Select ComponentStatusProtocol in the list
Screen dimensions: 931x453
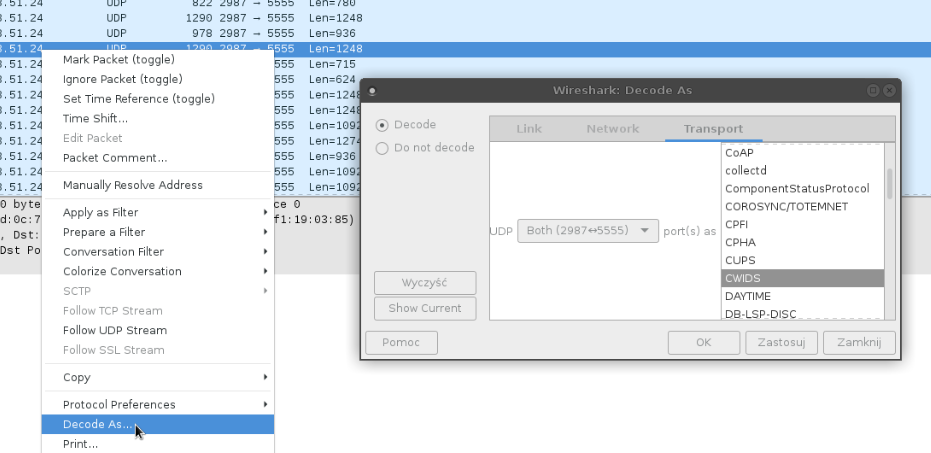[802, 188]
